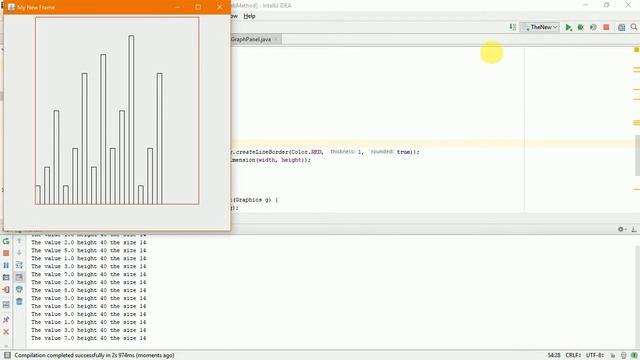Rerun the program from Run panel
This screenshot has width=640, height=360.
[6, 241]
